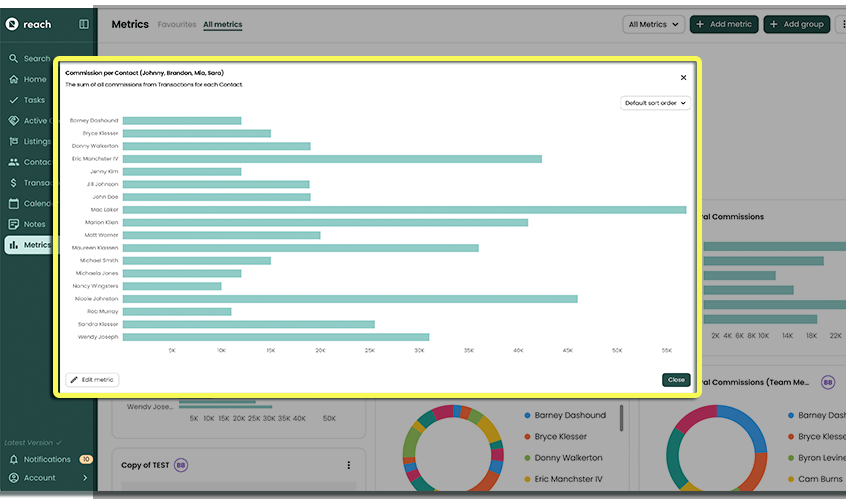The image size is (846, 500).
Task: Select the All metrics tab
Action: 222,24
